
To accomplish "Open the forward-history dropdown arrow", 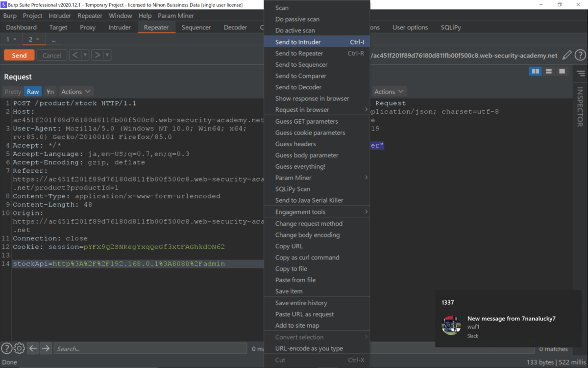I will pos(107,55).
